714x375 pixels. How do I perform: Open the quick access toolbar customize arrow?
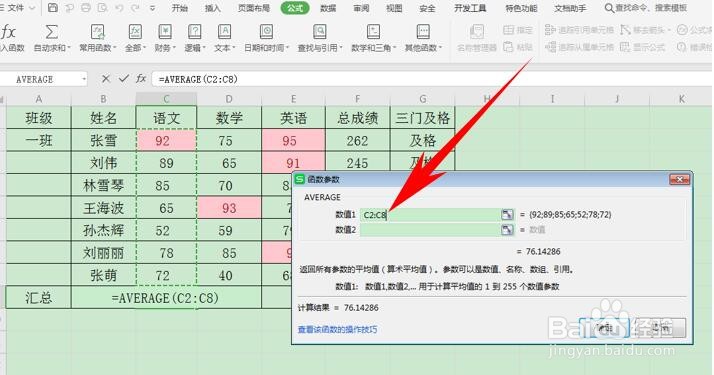tap(152, 8)
